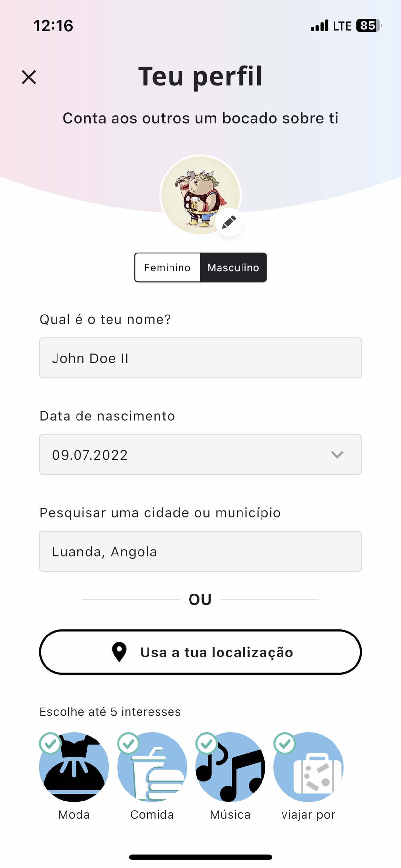Select the Comida food interest icon

pos(152,767)
